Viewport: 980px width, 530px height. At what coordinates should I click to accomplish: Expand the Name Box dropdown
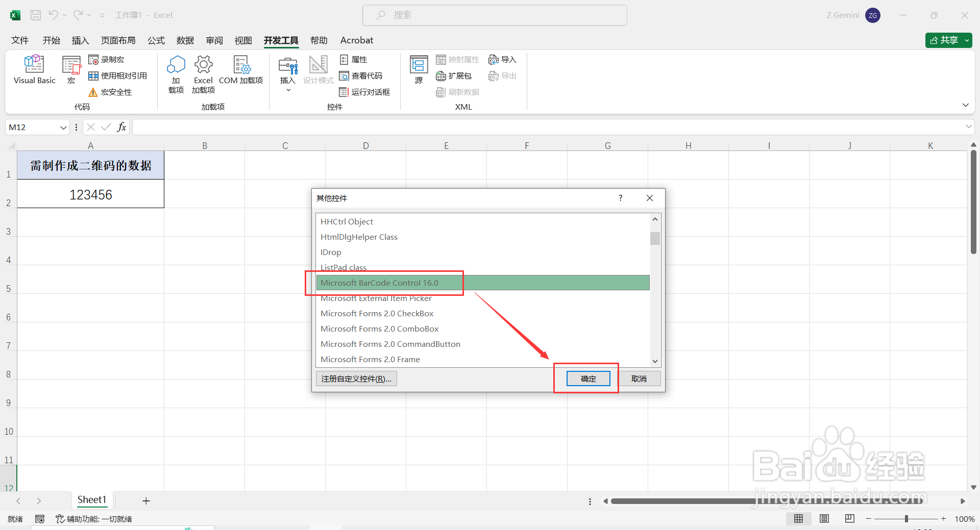point(63,128)
